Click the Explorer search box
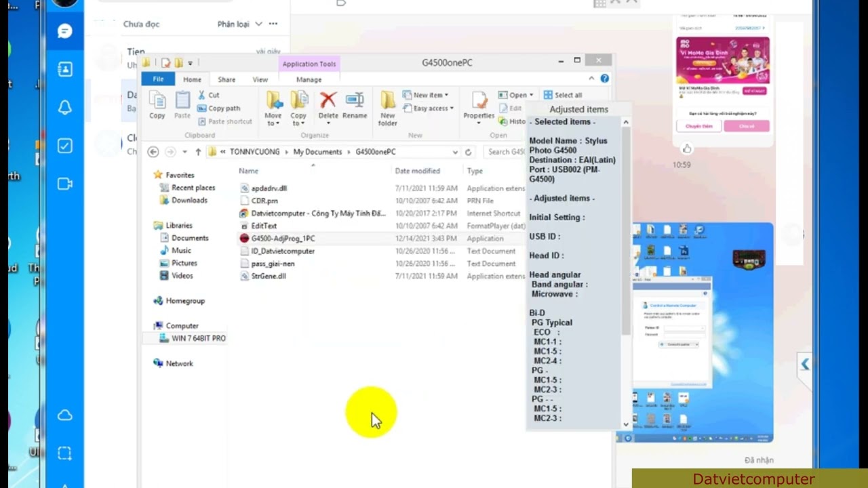The image size is (868, 488). point(505,152)
